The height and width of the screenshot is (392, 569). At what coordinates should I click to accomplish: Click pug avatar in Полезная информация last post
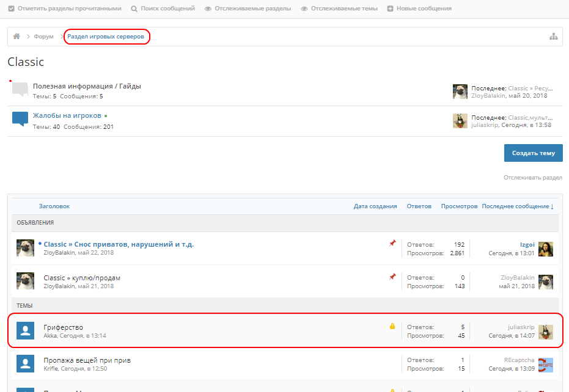[460, 92]
